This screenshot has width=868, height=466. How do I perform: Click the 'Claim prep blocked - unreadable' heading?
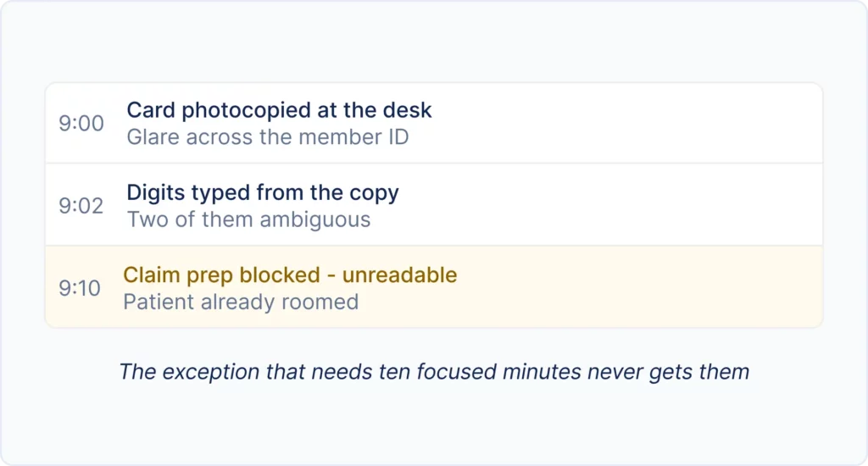tap(290, 275)
